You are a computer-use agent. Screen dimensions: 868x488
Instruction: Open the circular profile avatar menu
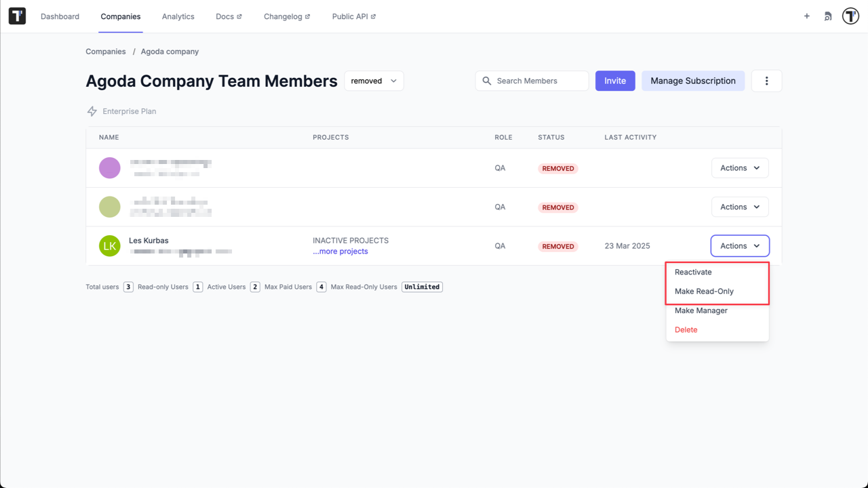tap(850, 16)
